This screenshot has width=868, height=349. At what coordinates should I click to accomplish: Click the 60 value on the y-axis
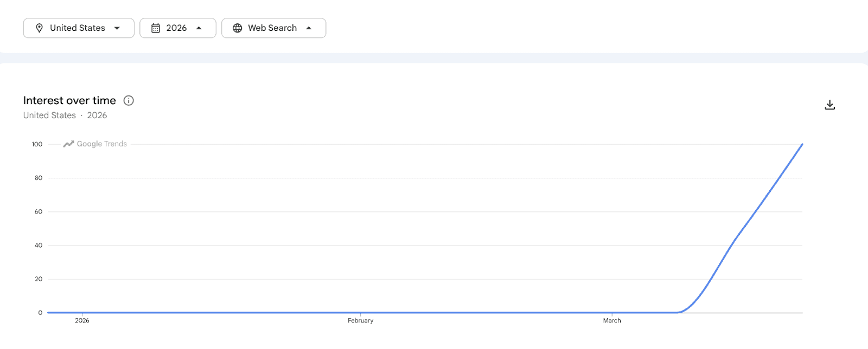tap(39, 212)
